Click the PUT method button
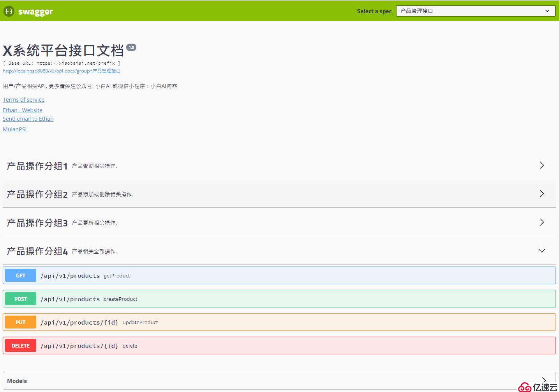The image size is (559, 392). coord(21,322)
